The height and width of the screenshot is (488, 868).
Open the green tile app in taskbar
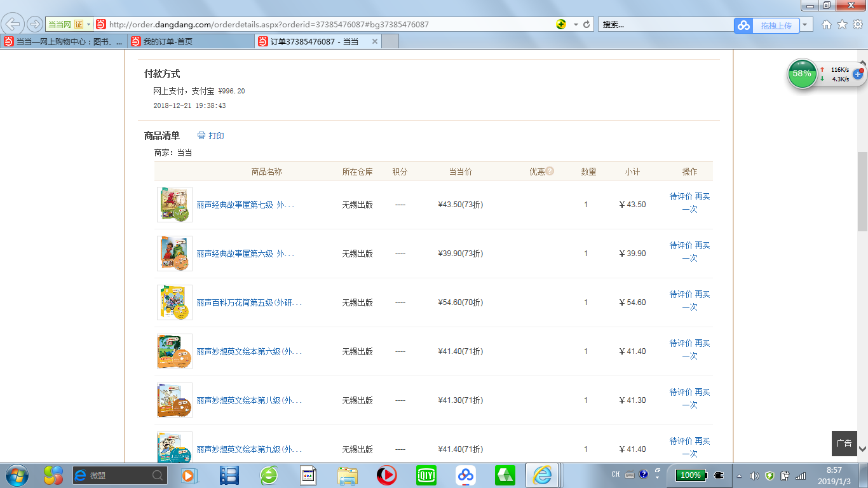click(505, 475)
